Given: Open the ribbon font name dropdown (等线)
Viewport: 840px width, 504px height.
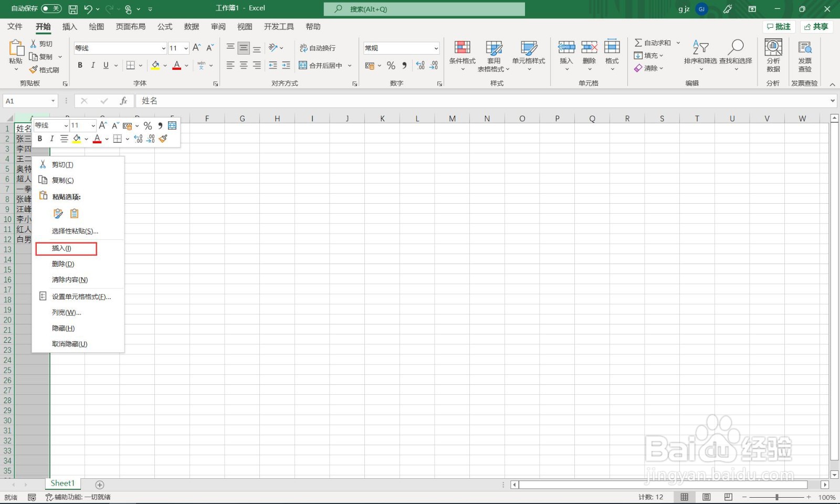Looking at the screenshot, I should 163,48.
